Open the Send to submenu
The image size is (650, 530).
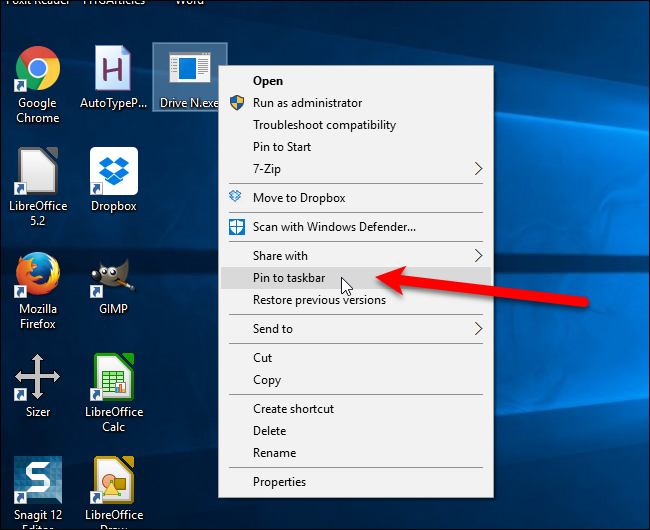point(477,329)
